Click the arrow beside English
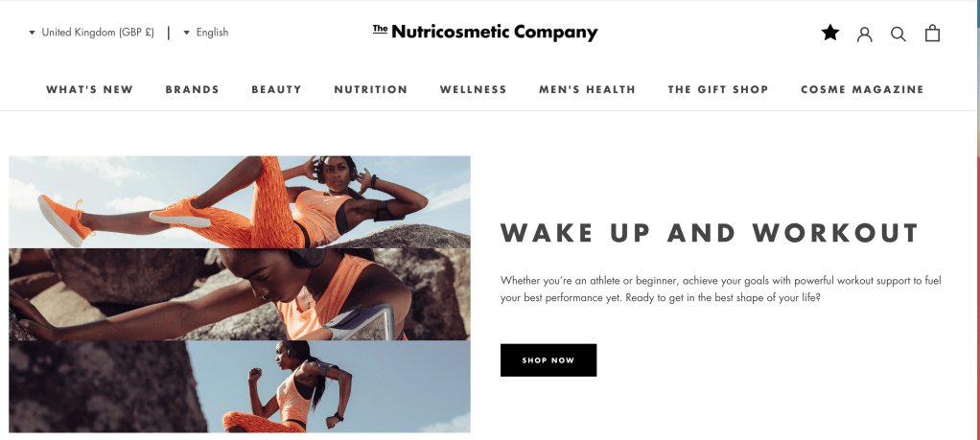The image size is (980, 440). tap(186, 33)
